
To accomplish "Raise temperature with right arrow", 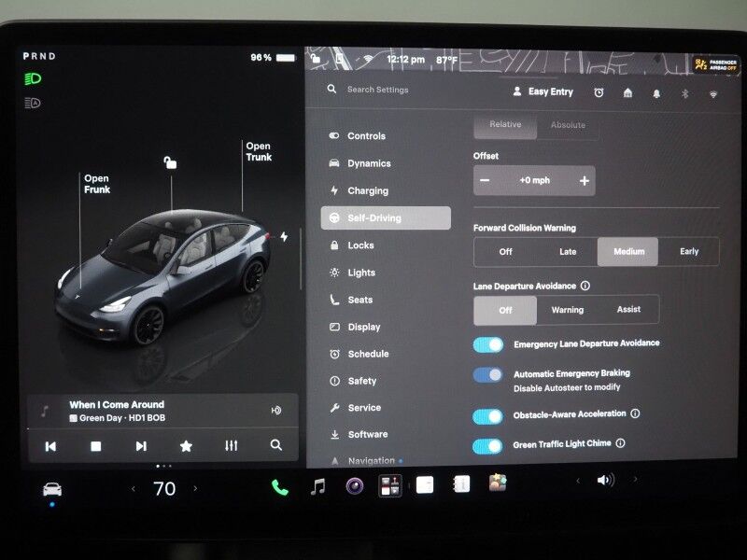I will click(195, 488).
